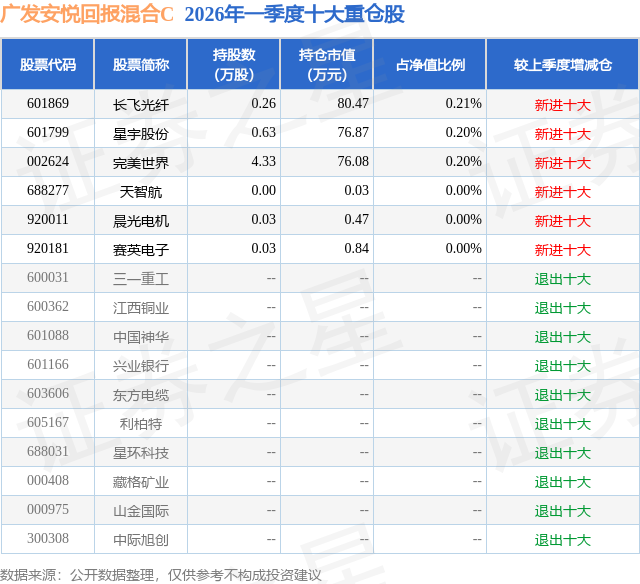Viewport: 640px width, 584px height.
Task: Select stock code 600031
Action: 48,278
